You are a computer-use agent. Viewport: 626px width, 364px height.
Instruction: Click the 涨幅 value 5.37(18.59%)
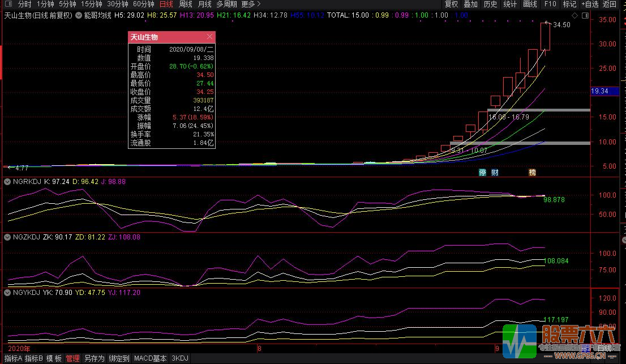click(x=193, y=117)
